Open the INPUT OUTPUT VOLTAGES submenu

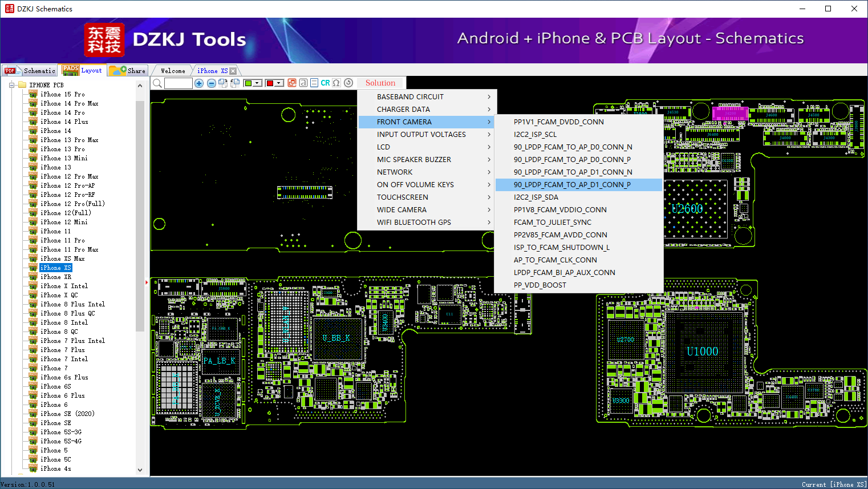pos(426,135)
